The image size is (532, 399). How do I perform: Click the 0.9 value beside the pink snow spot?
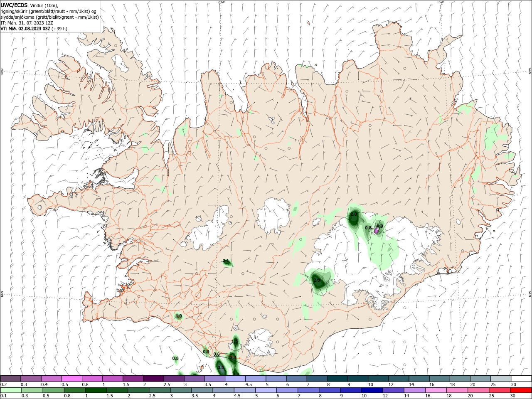380,226
